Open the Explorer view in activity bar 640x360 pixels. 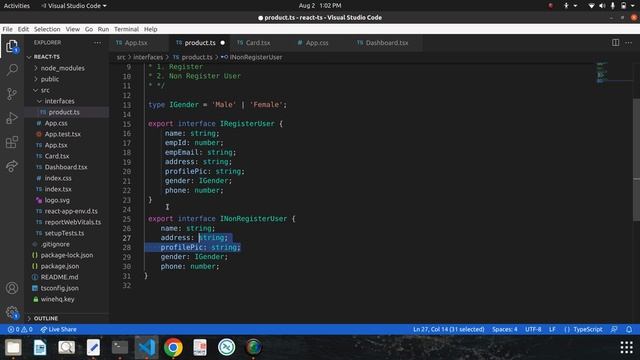pos(12,46)
